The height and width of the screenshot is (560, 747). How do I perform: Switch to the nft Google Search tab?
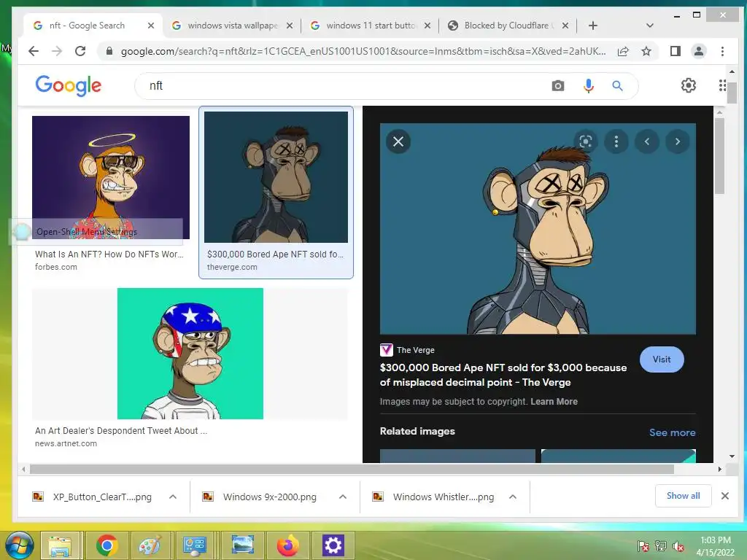(87, 26)
